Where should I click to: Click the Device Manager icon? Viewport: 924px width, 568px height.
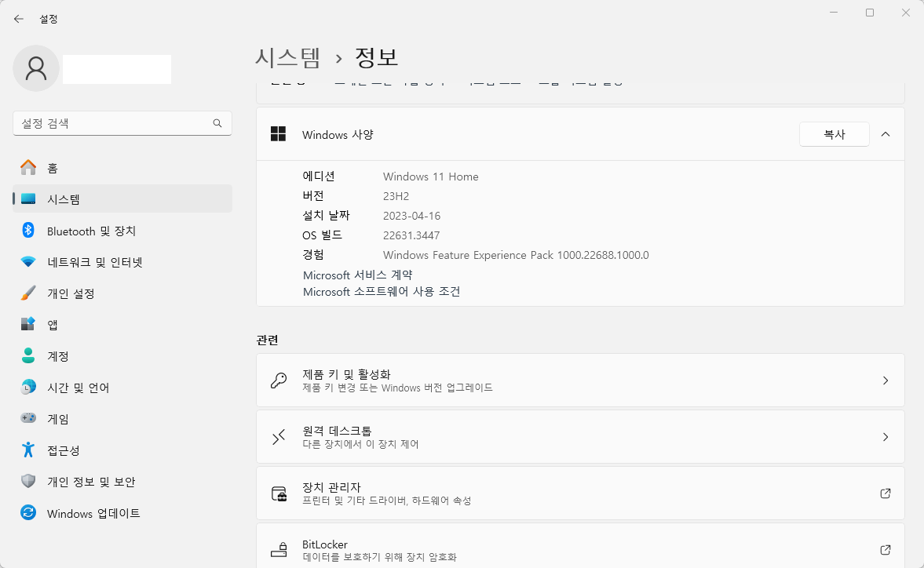click(279, 493)
